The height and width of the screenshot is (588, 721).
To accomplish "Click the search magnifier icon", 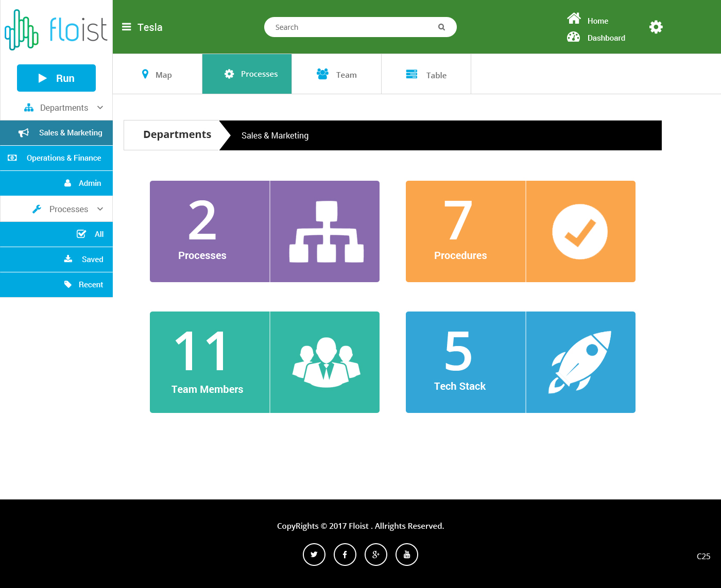I will (441, 27).
